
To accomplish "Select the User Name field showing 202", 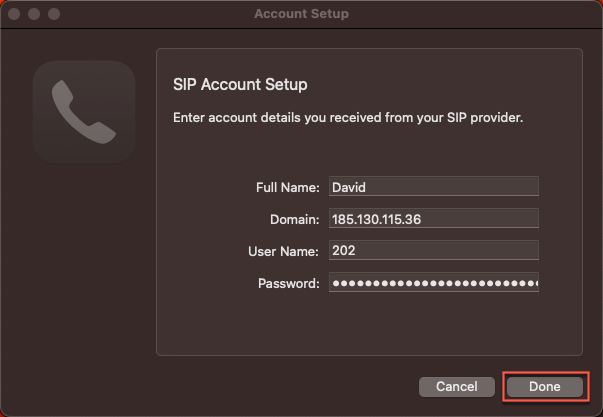I will [x=432, y=250].
